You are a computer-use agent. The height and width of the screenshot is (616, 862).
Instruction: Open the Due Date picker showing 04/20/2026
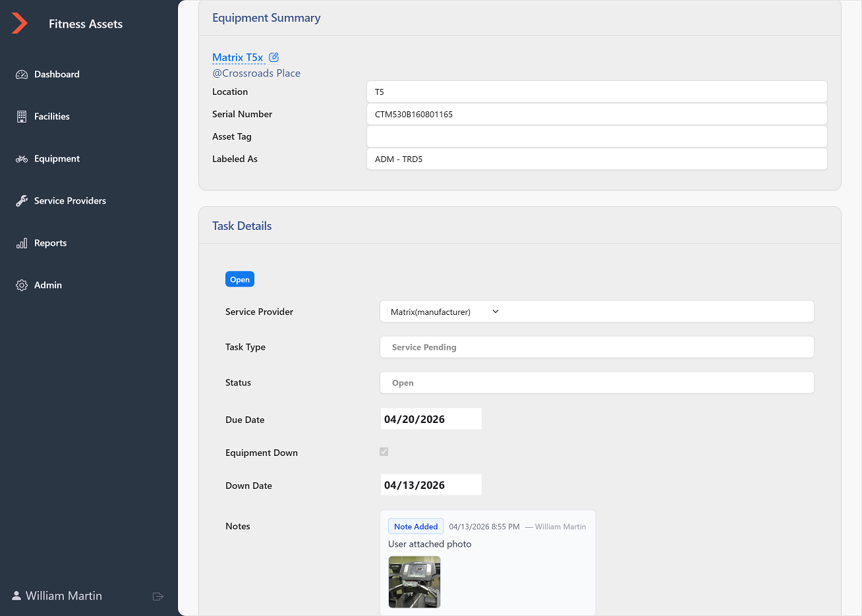click(431, 418)
